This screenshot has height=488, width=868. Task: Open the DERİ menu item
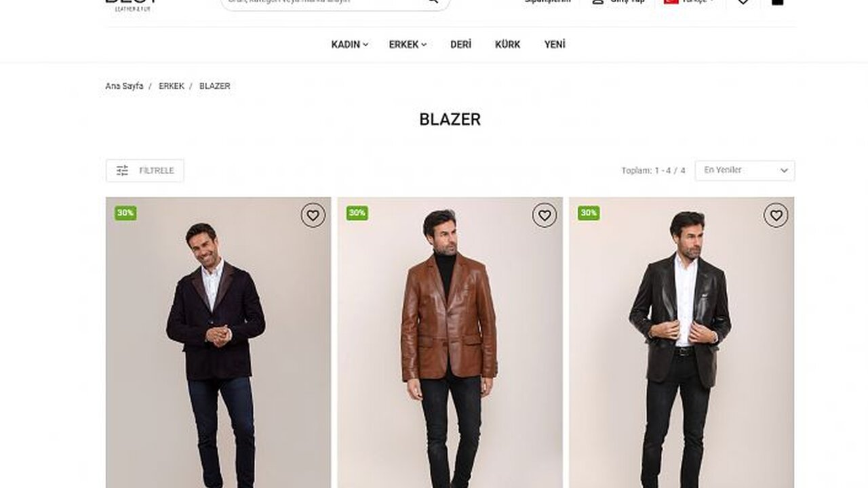coord(460,45)
